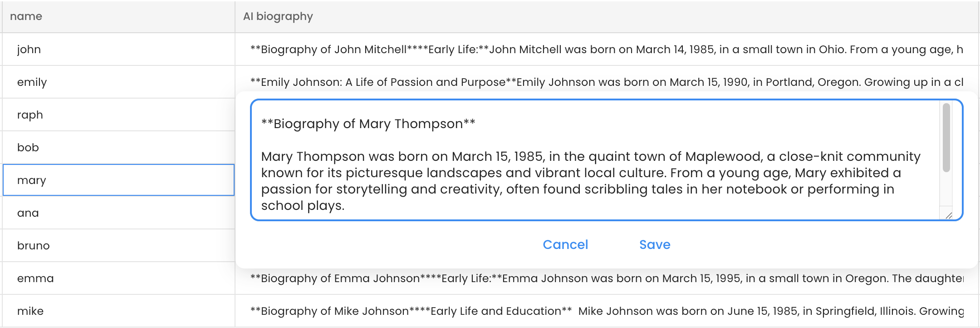Select the "mike" name cell

(118, 311)
